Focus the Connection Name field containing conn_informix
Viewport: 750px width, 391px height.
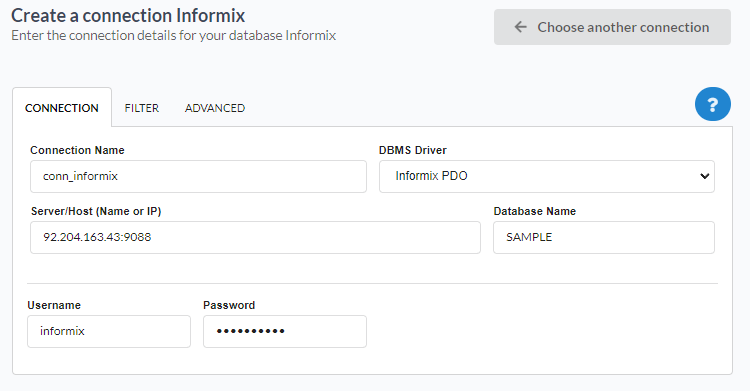point(198,176)
